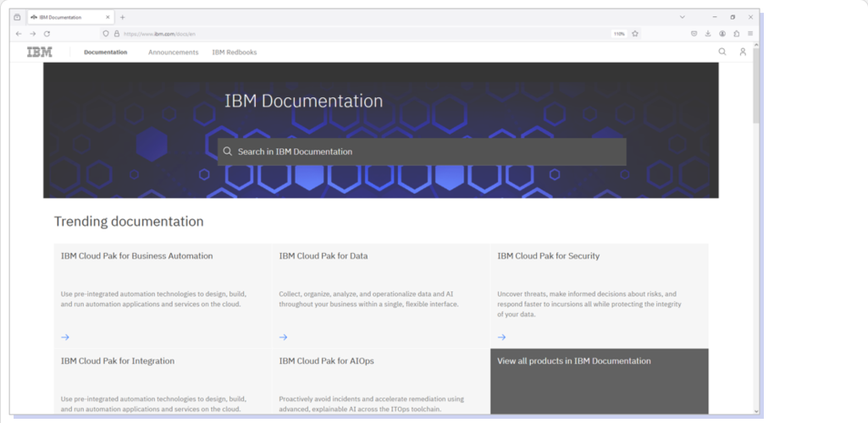Screen dimensions: 868x423
Task: Focus the Search in IBM Documentation field
Action: click(422, 151)
